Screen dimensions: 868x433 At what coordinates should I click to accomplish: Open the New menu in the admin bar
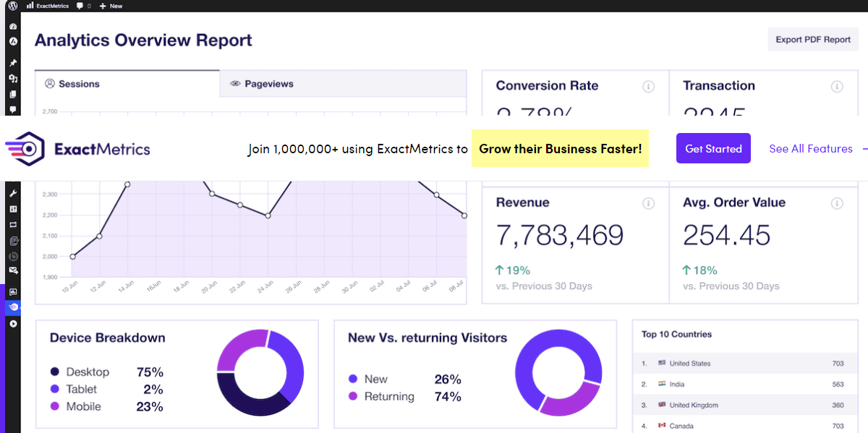pyautogui.click(x=111, y=6)
